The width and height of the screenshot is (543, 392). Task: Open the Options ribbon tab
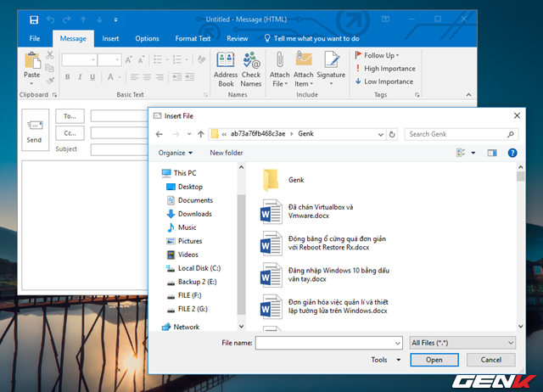point(147,38)
